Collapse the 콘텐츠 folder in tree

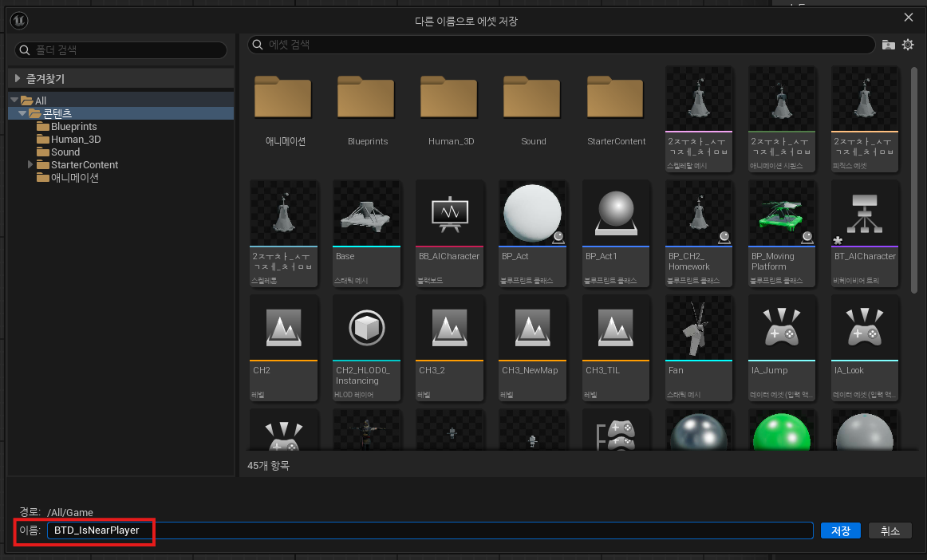(22, 113)
